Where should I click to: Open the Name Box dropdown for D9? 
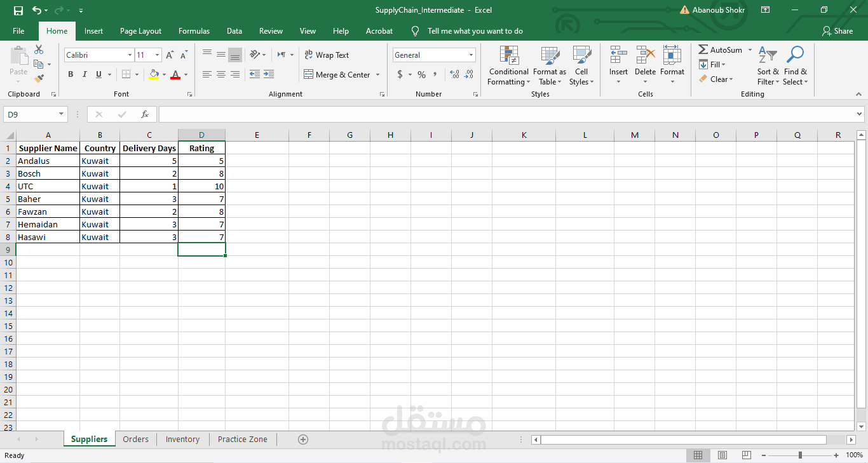pyautogui.click(x=62, y=114)
